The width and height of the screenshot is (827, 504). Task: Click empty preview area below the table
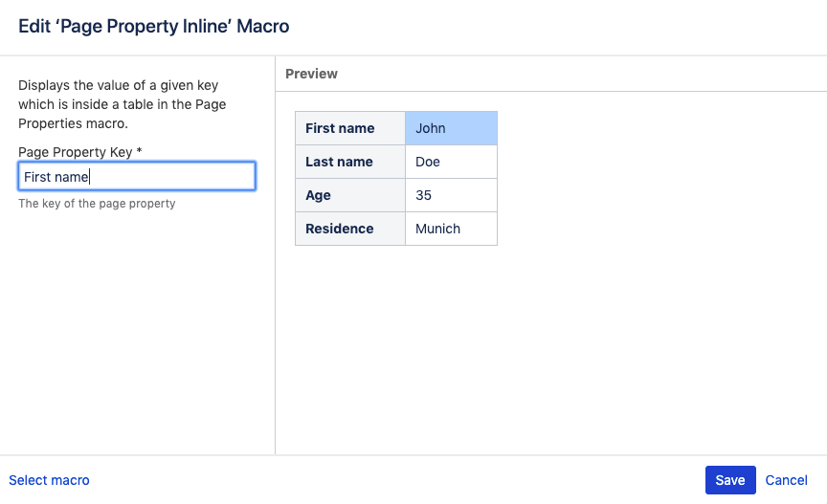[550, 354]
